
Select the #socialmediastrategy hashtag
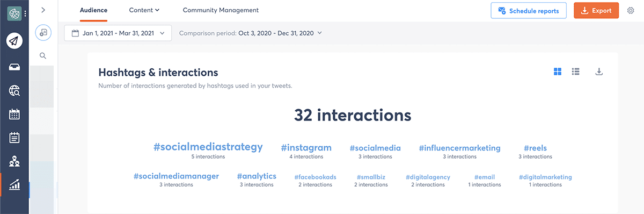[x=208, y=147]
